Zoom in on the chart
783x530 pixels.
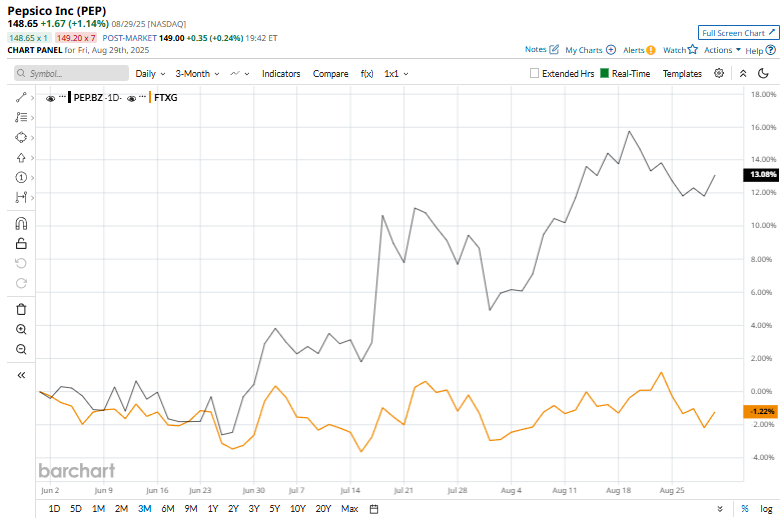pos(21,329)
